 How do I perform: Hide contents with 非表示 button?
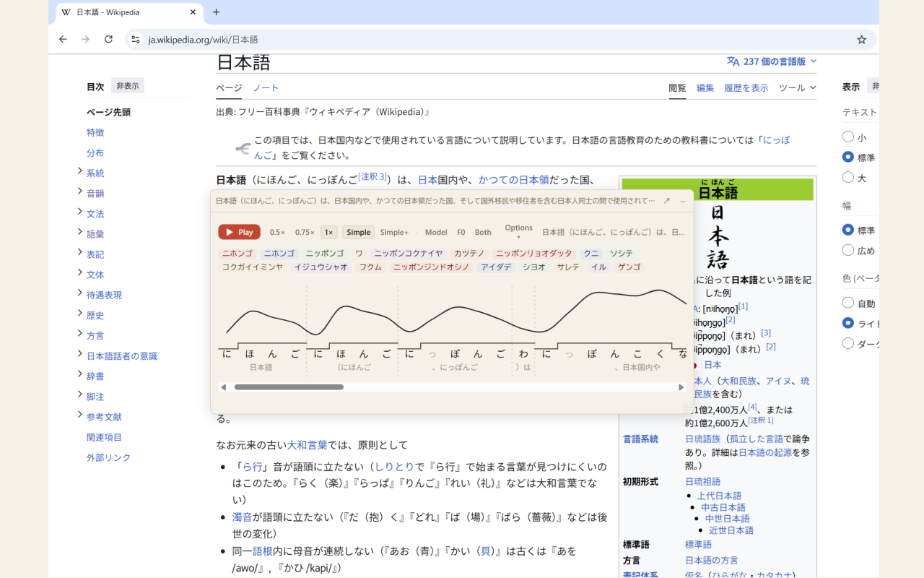pyautogui.click(x=128, y=86)
